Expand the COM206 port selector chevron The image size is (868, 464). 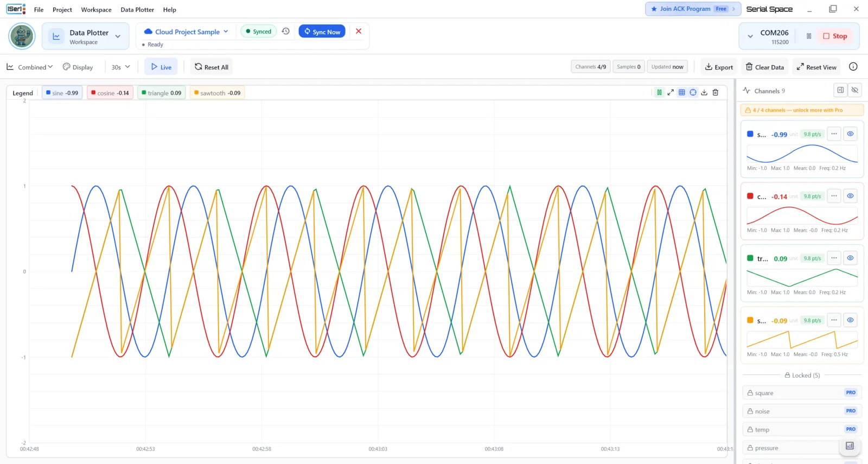coord(750,36)
